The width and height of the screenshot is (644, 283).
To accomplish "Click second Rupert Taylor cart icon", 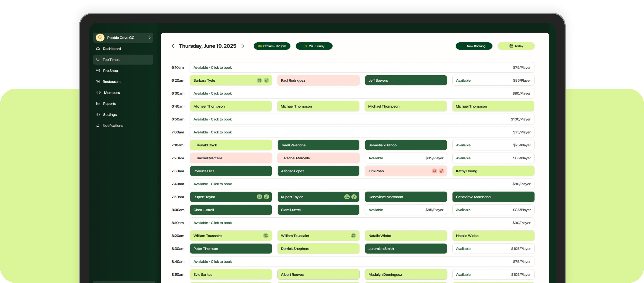I will pyautogui.click(x=347, y=197).
